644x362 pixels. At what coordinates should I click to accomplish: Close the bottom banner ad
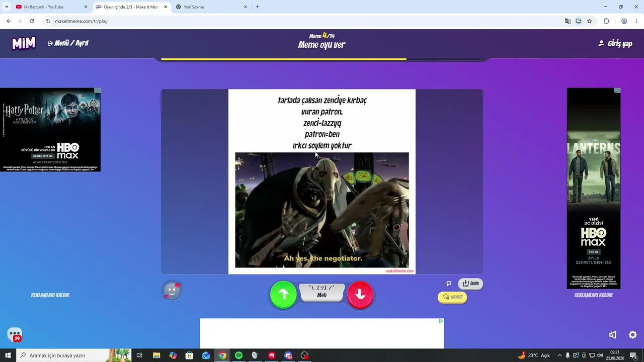click(441, 321)
